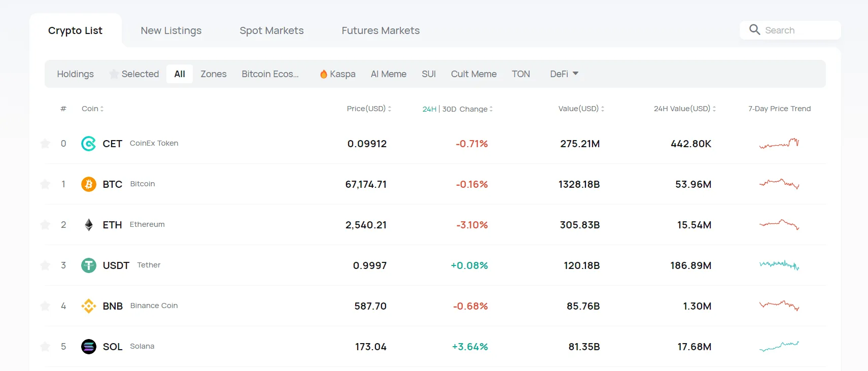Switch change column to 24H
The height and width of the screenshot is (371, 868).
(x=429, y=109)
